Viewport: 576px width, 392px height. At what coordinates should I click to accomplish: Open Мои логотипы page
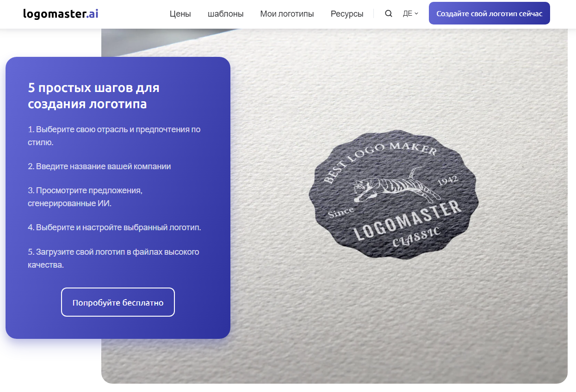tap(287, 14)
